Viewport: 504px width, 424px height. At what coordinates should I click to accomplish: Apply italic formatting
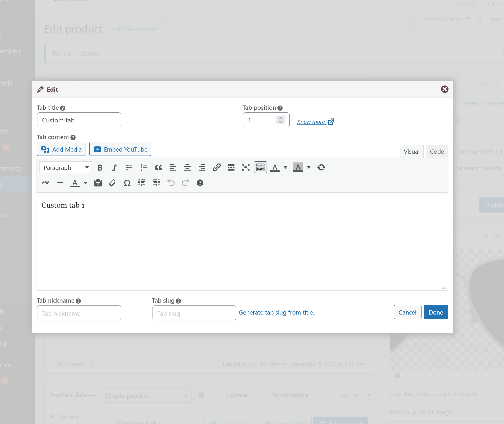click(115, 167)
